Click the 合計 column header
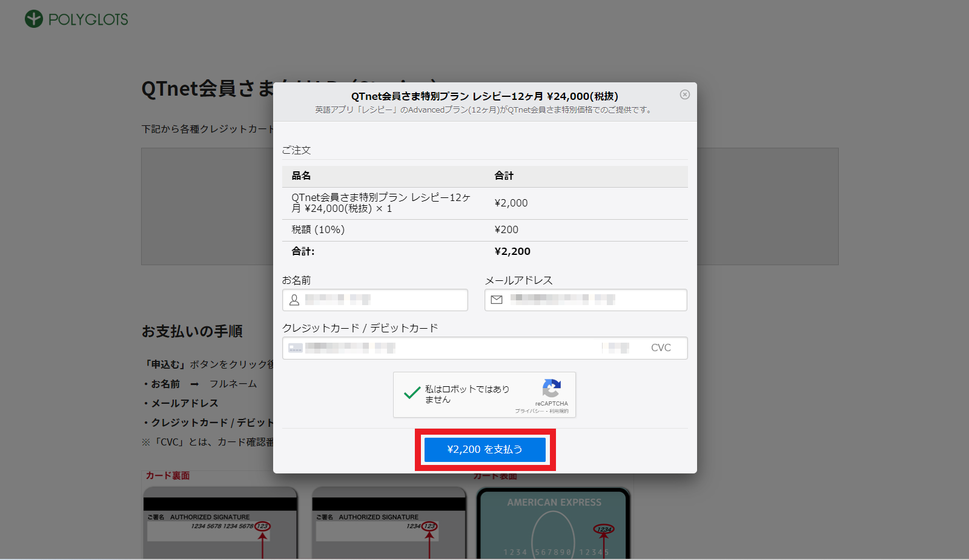The image size is (969, 560). (504, 176)
